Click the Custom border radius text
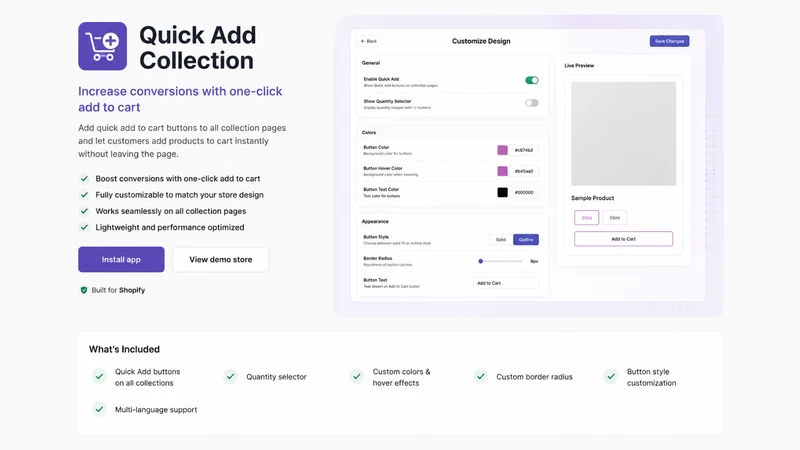Viewport: 800px width, 450px height. (534, 377)
